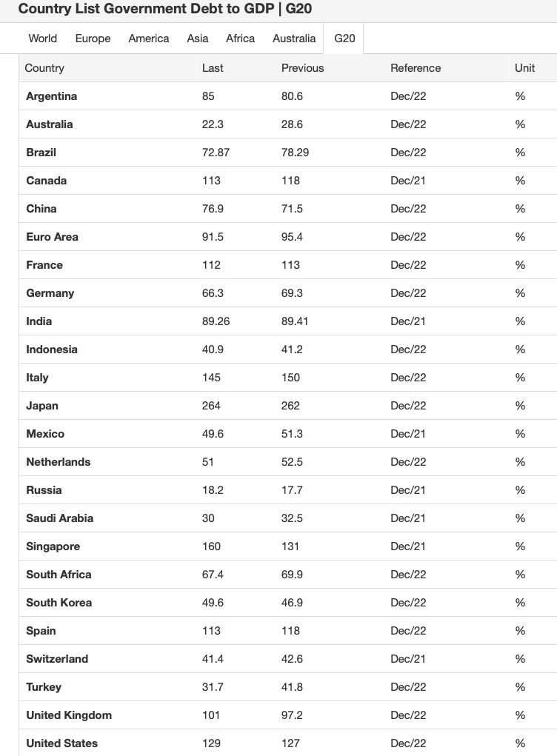The image size is (557, 756).
Task: Open the Argentina country link
Action: pos(51,96)
